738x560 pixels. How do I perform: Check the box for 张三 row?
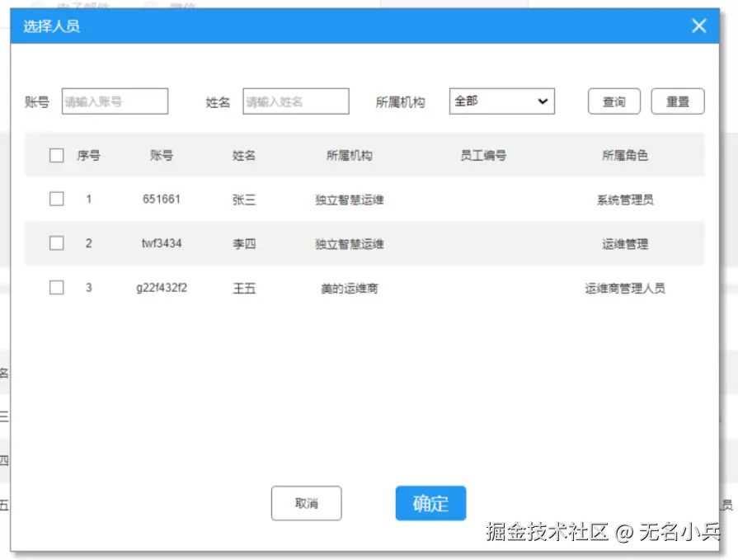tap(56, 199)
